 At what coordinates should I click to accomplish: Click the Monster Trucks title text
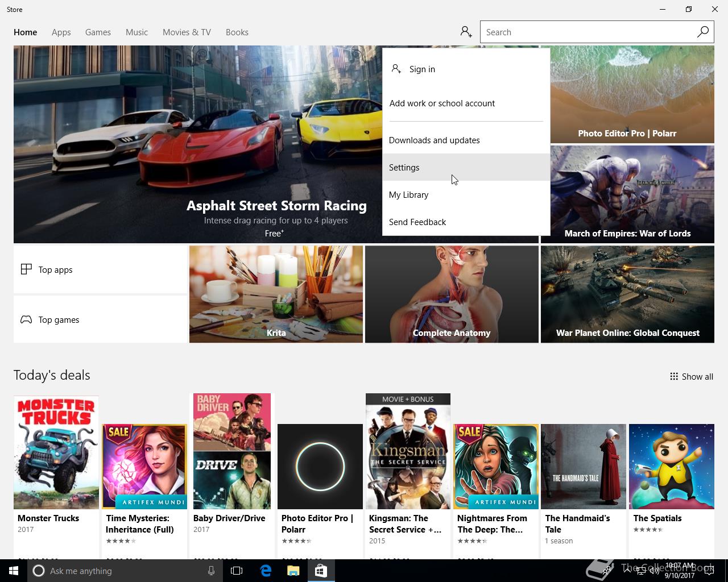48,518
